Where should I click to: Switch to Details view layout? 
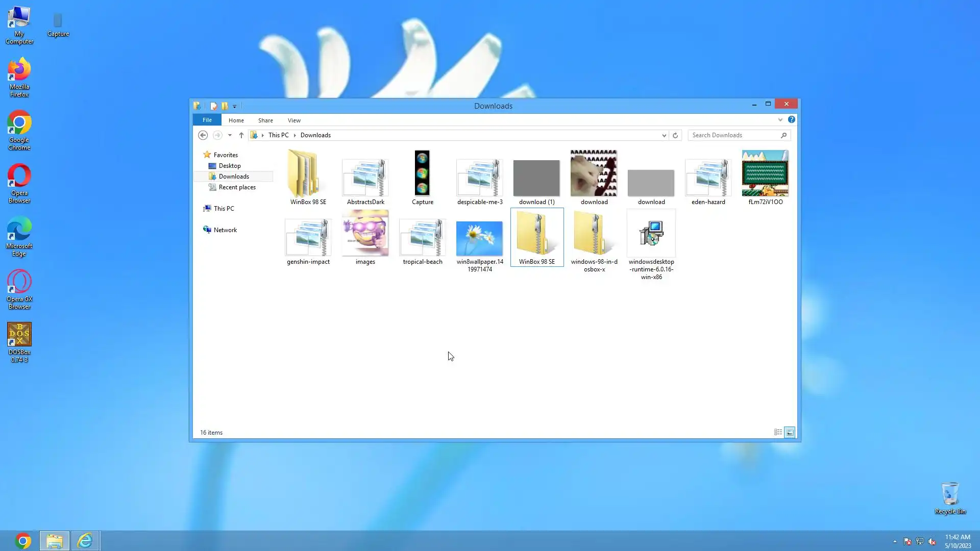pos(778,432)
